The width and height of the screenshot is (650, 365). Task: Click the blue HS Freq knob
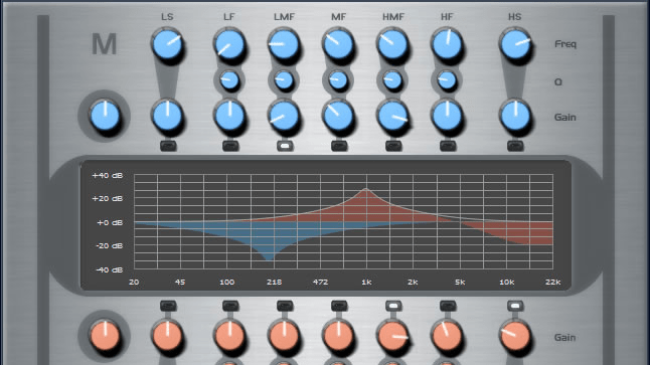[515, 44]
